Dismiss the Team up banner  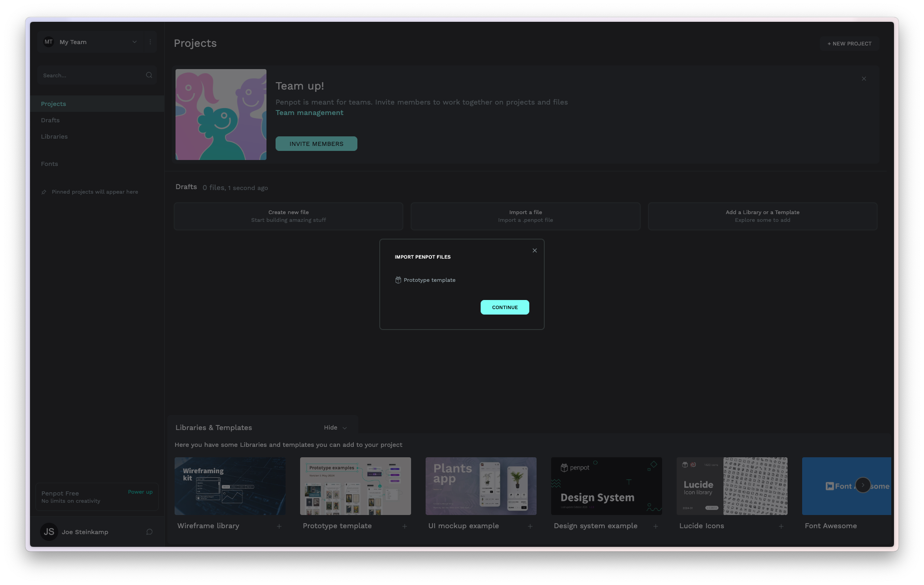pos(864,79)
